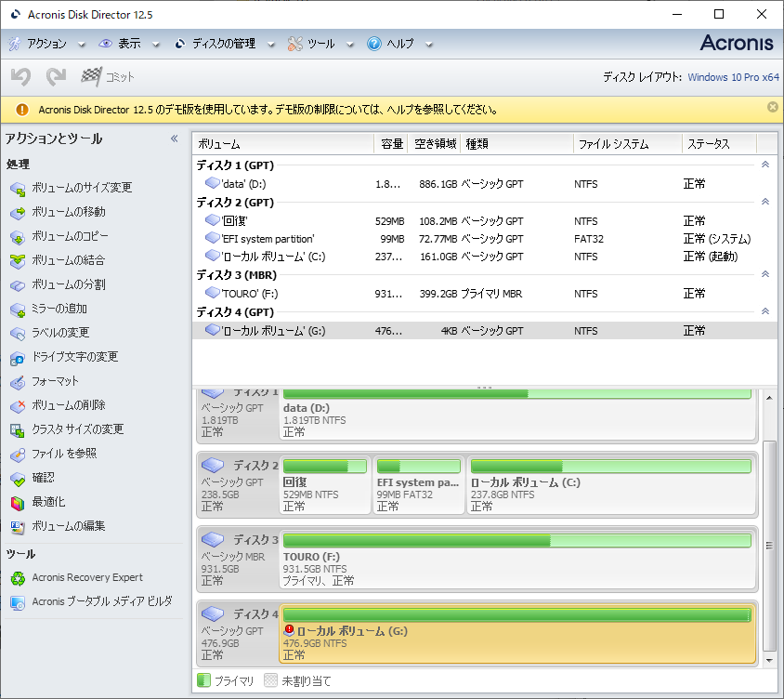Open the ディスクの管理 menu
784x699 pixels.
click(x=224, y=44)
